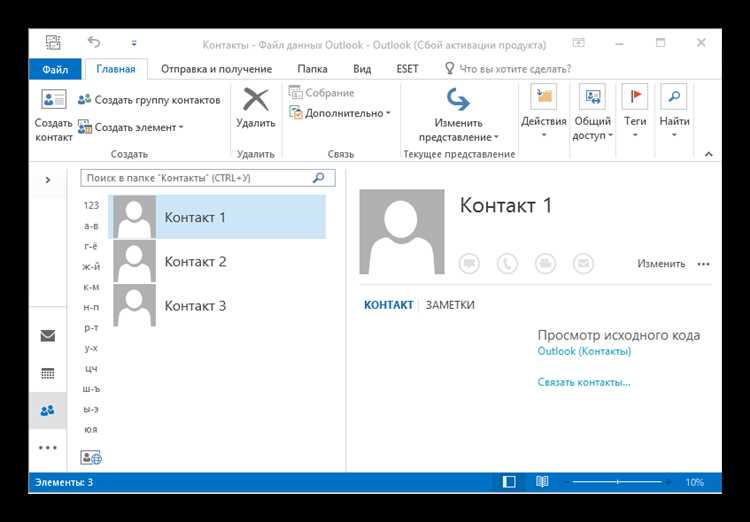Click Создать группу контактов
The image size is (750, 522).
(149, 100)
